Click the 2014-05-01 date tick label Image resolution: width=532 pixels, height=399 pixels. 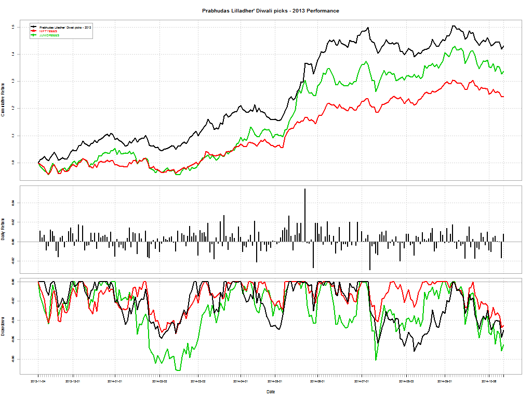click(x=275, y=381)
